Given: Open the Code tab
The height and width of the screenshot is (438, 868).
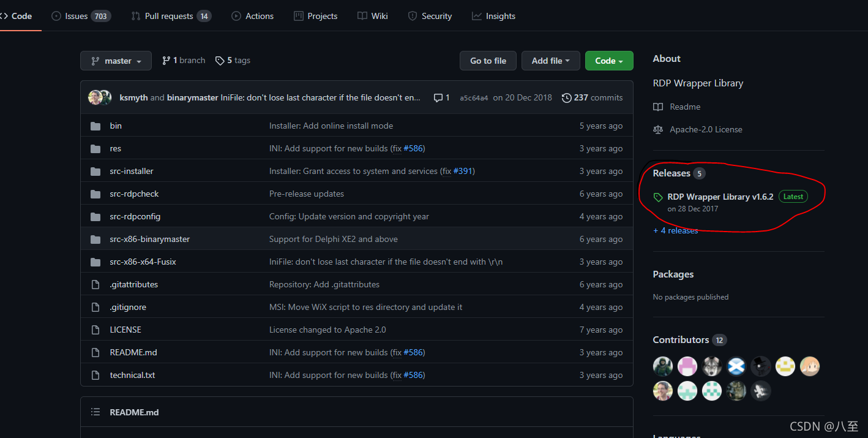Looking at the screenshot, I should [17, 16].
